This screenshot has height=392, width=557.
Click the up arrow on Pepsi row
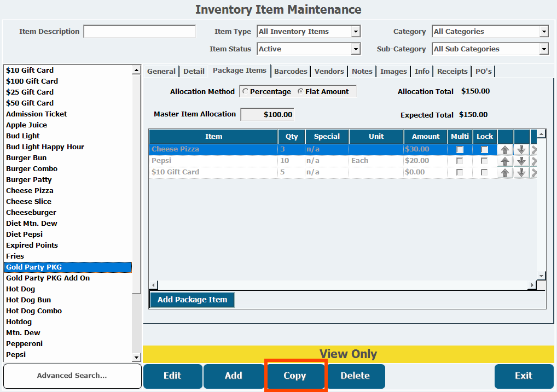(x=505, y=161)
